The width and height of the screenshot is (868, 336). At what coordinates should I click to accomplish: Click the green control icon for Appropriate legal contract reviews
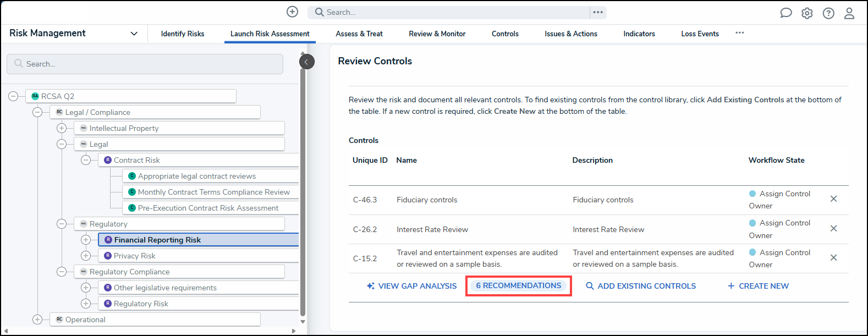132,176
